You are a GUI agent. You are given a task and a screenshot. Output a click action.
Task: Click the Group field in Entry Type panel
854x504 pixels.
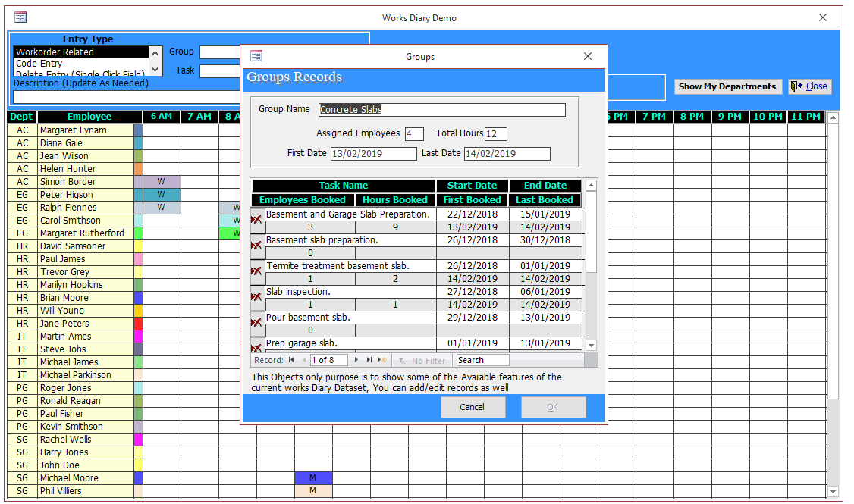pyautogui.click(x=220, y=52)
